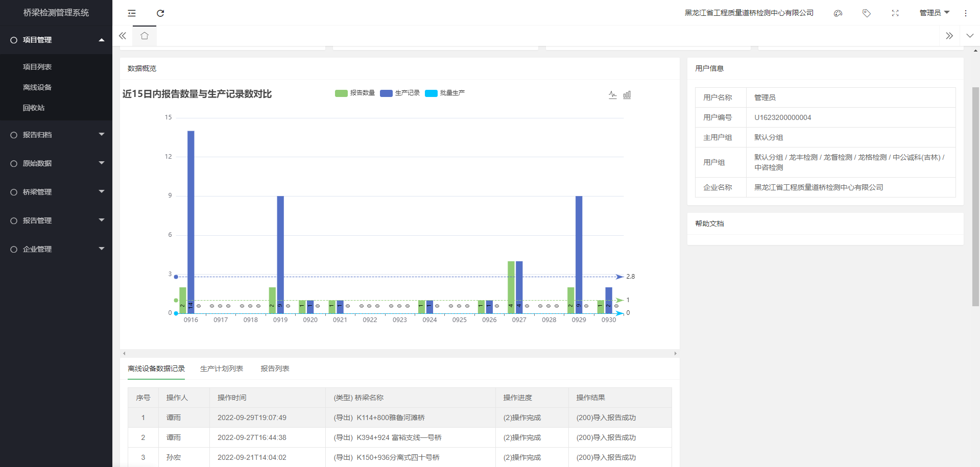Switch to the 生产计划列表 tab

[222, 368]
